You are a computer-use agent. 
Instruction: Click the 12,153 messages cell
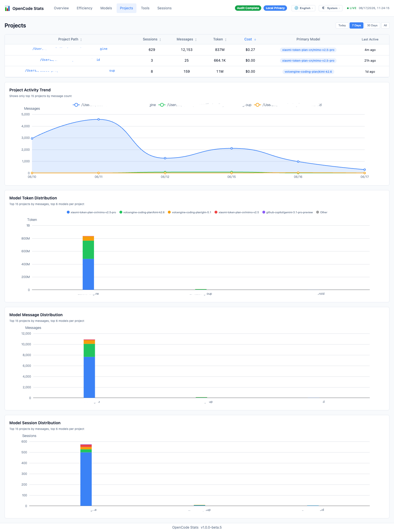pyautogui.click(x=187, y=50)
